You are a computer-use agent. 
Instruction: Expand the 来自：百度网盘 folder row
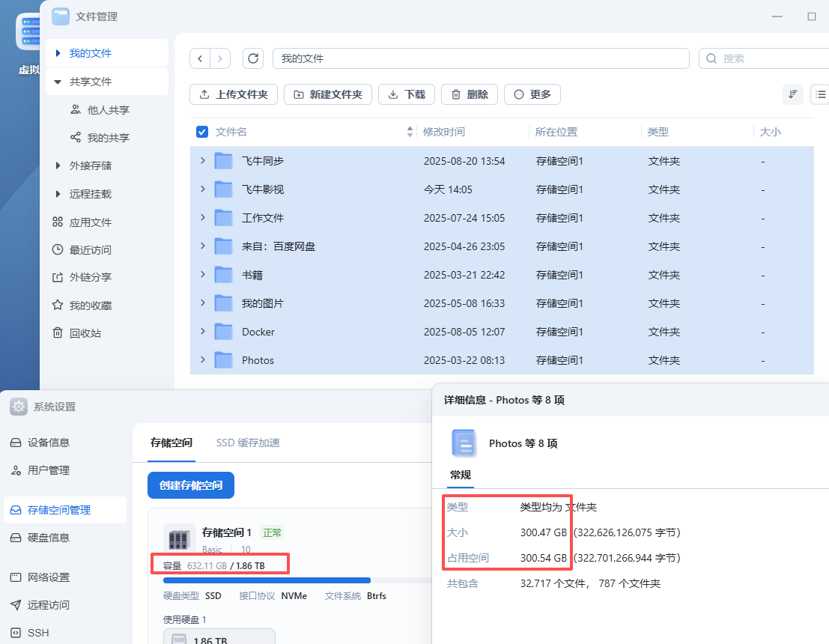pos(202,246)
